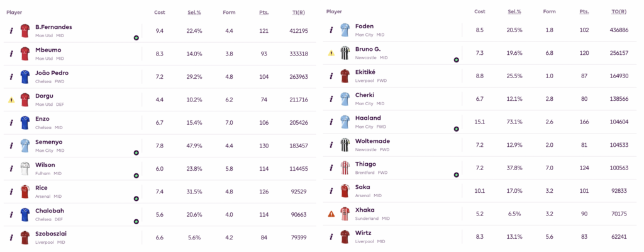Click the star badge in Rice's row
Viewport: 644px width, 252px height.
pyautogui.click(x=136, y=198)
